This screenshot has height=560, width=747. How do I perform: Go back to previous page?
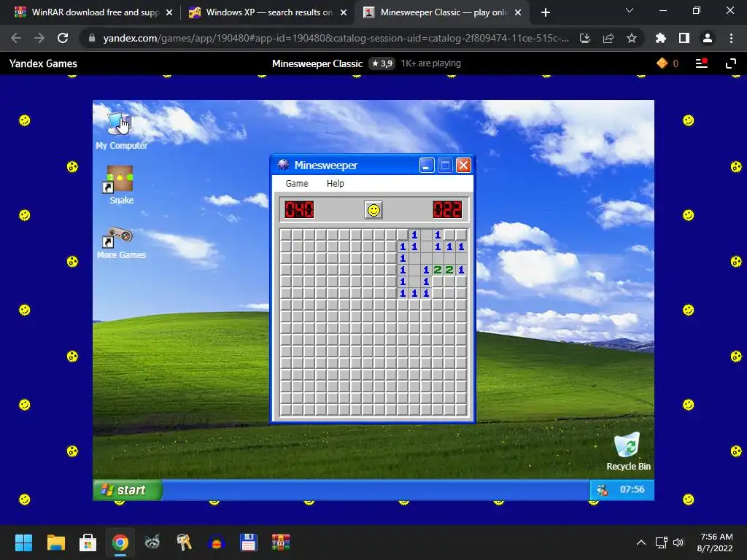pyautogui.click(x=16, y=38)
